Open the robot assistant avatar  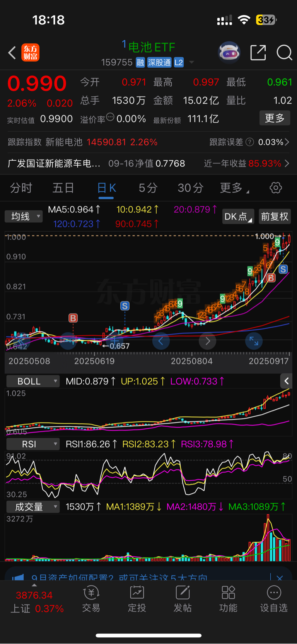pyautogui.click(x=229, y=52)
